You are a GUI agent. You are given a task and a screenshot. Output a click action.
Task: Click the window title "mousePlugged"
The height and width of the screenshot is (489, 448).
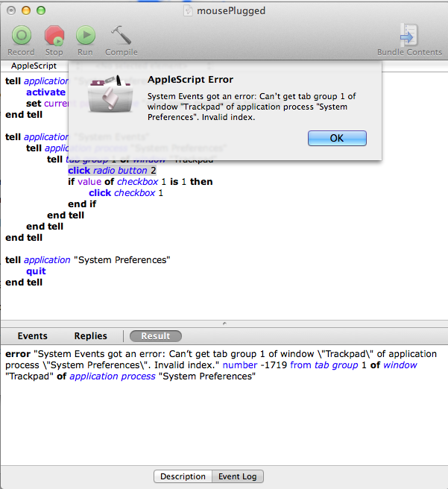(x=231, y=11)
